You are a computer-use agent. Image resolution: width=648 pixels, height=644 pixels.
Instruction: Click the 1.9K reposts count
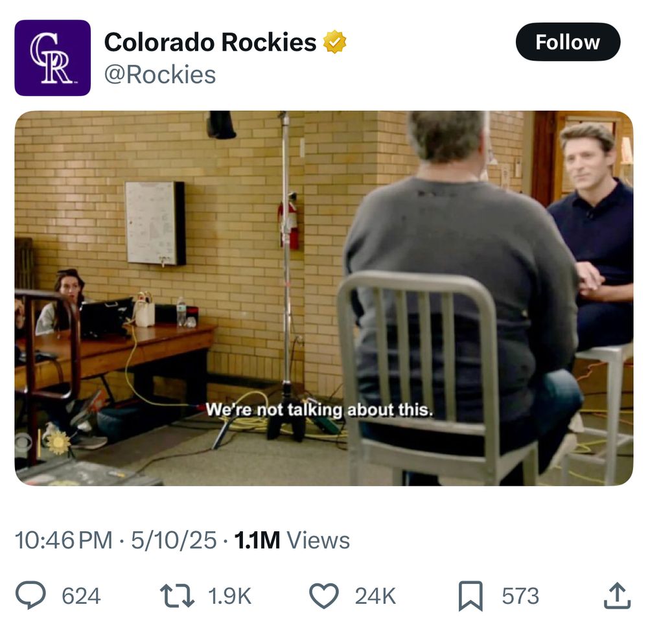tap(229, 596)
